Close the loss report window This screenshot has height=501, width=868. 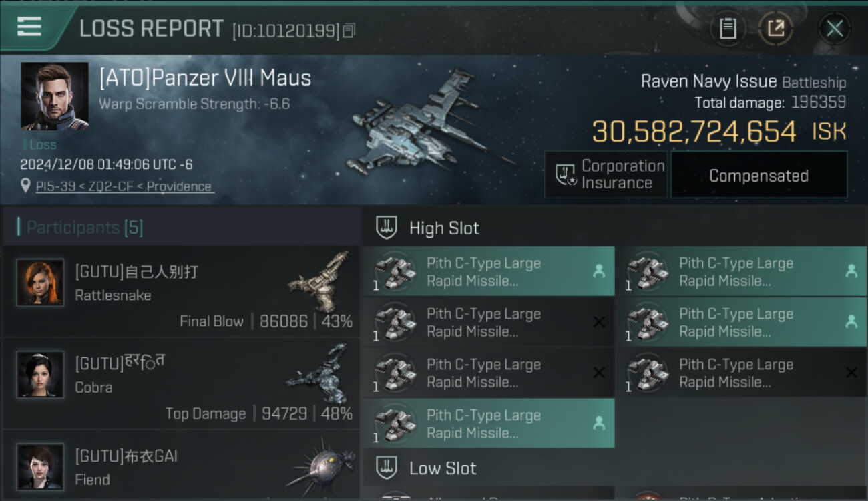834,29
